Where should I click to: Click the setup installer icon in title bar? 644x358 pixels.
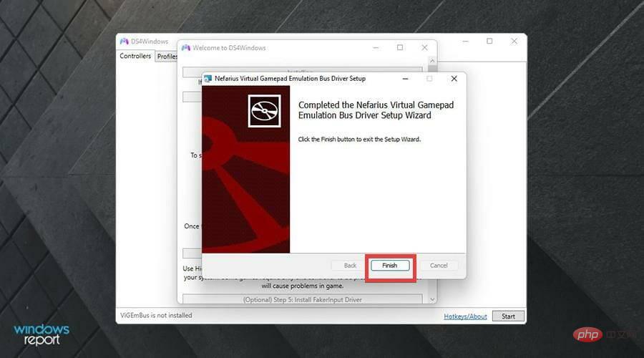tap(208, 79)
